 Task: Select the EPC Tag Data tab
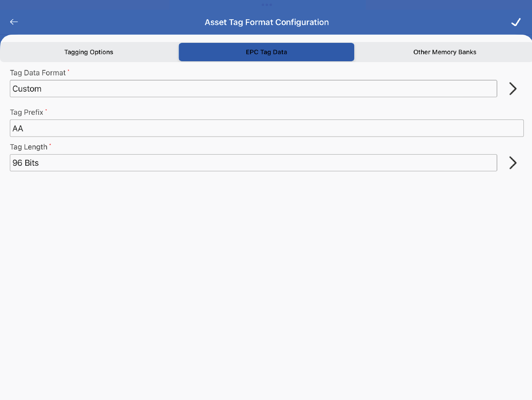[x=266, y=52]
